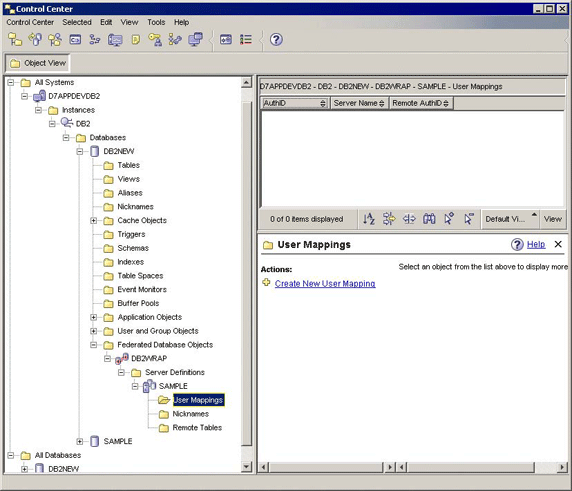Open the Default View dropdown

click(x=510, y=219)
